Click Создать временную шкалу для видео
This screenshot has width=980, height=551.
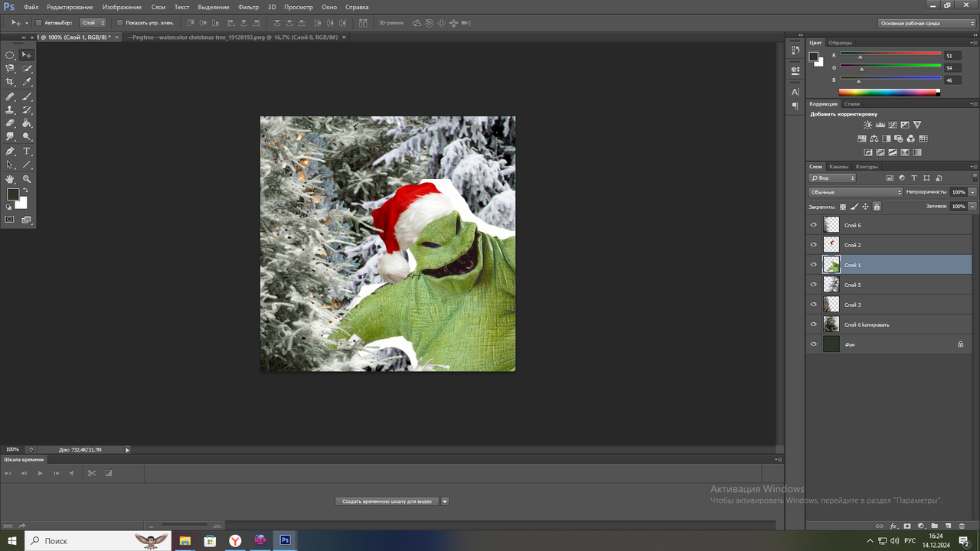[387, 501]
